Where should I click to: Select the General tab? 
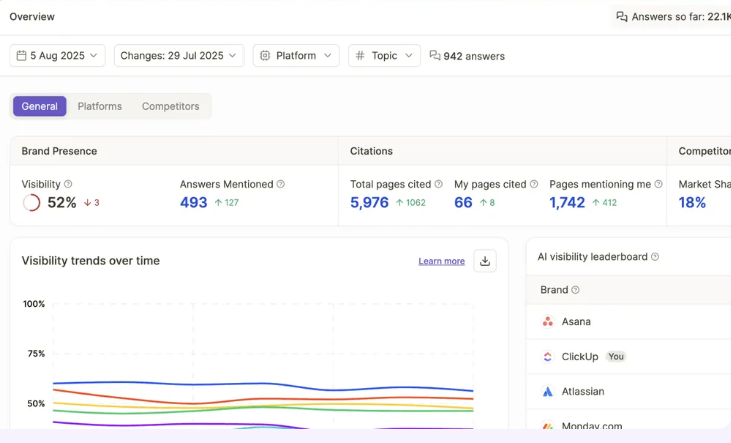click(40, 106)
